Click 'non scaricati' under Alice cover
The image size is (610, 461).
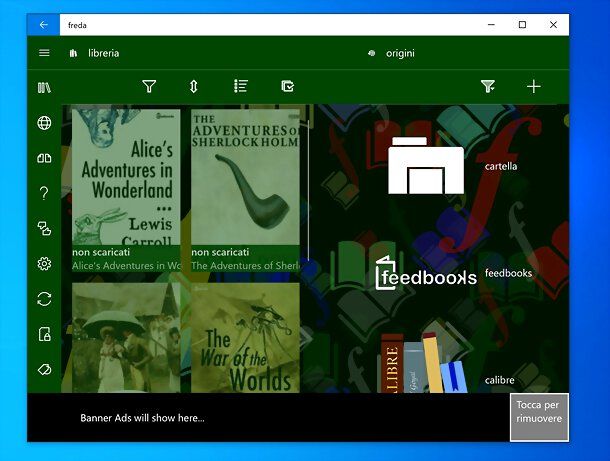pos(101,252)
